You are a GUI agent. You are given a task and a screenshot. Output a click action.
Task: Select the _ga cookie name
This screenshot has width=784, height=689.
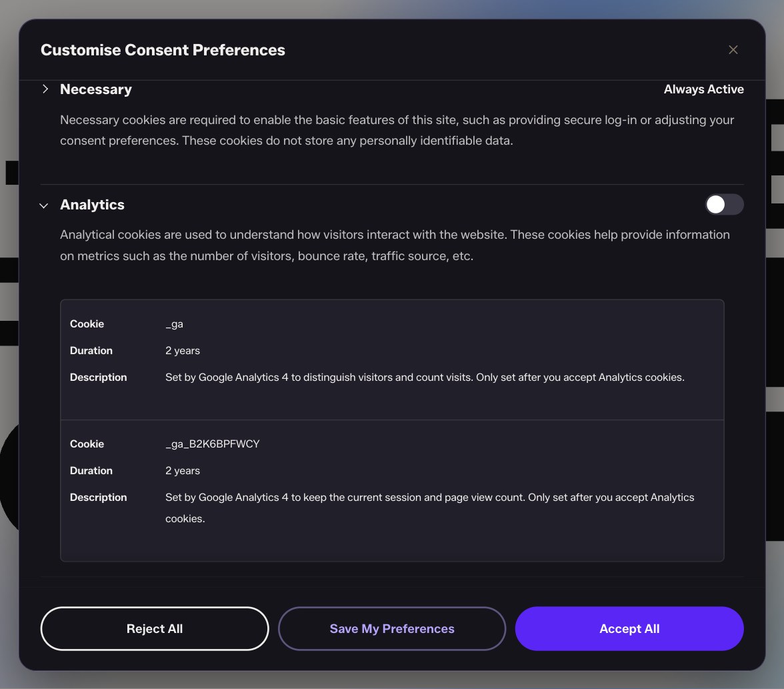coord(174,324)
